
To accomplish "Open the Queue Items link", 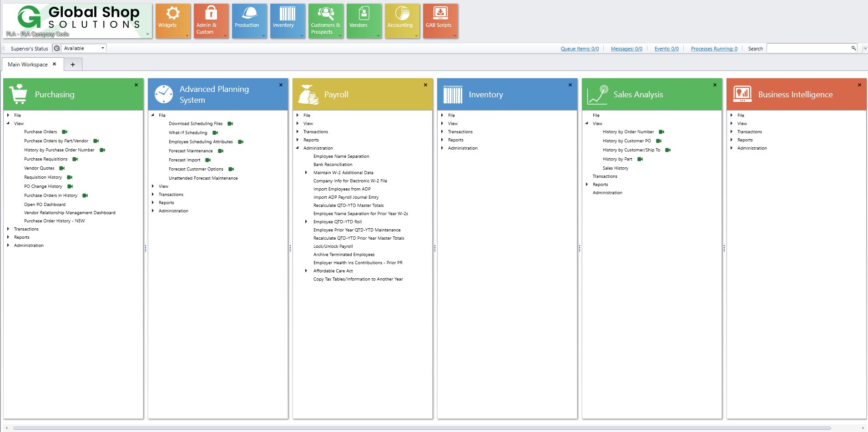I will pyautogui.click(x=580, y=49).
